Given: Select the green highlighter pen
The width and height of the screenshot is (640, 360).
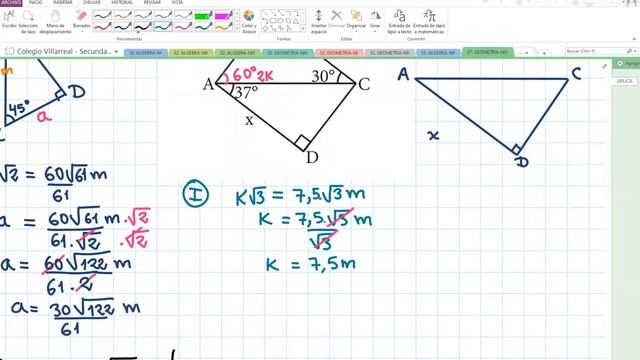Looking at the screenshot, I should click(203, 16).
